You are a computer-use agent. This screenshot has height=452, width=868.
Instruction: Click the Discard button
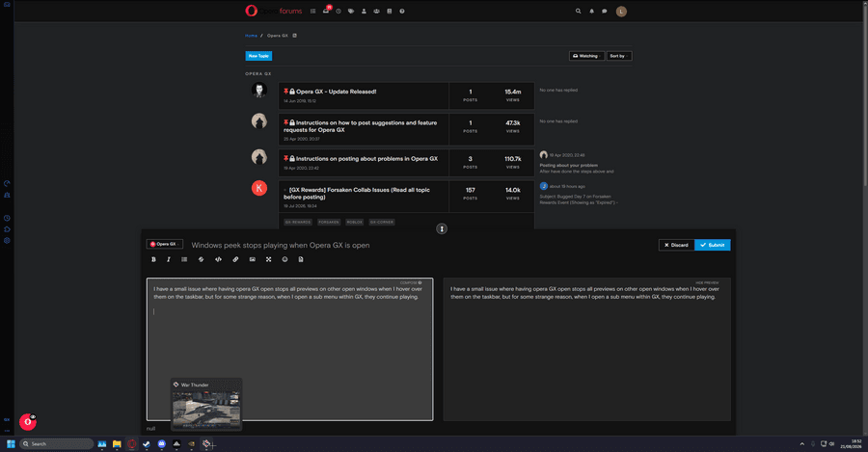(676, 245)
